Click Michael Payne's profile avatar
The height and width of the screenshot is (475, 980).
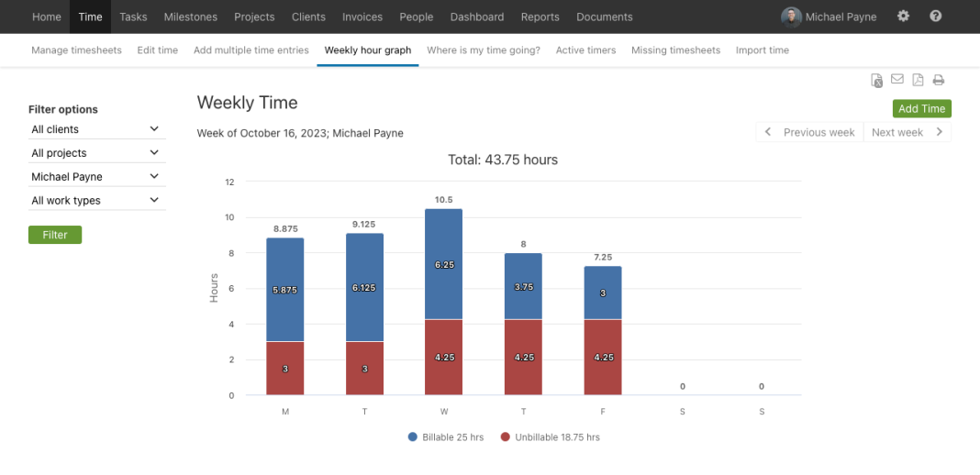(790, 17)
